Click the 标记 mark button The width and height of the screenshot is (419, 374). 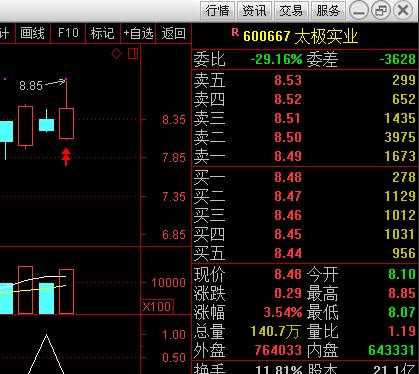pyautogui.click(x=102, y=33)
